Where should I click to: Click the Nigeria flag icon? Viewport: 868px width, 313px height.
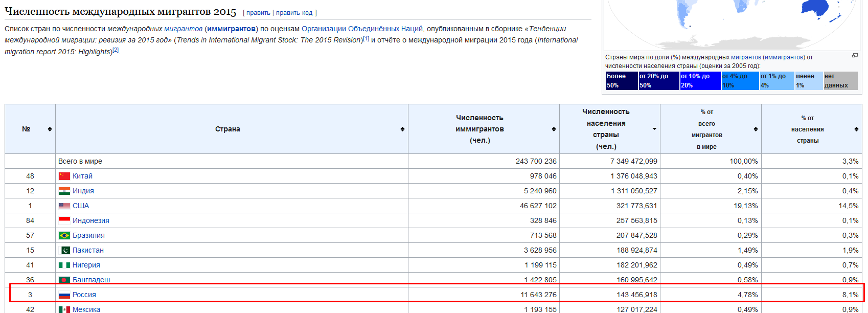(x=64, y=265)
